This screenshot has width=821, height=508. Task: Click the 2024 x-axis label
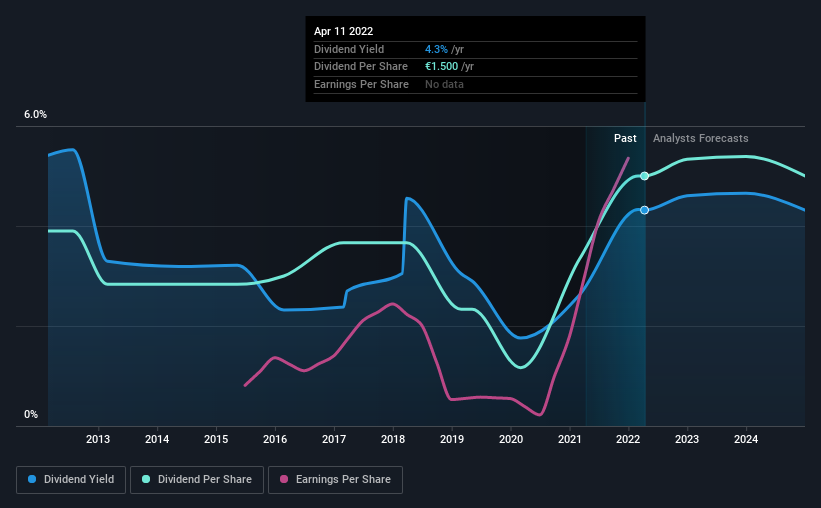pos(746,439)
